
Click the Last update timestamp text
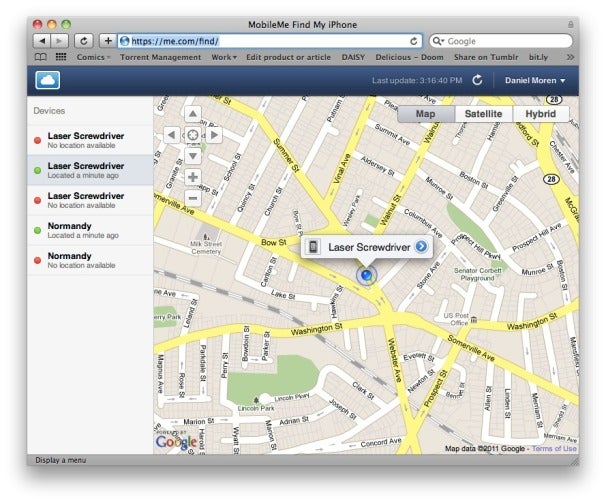[417, 80]
